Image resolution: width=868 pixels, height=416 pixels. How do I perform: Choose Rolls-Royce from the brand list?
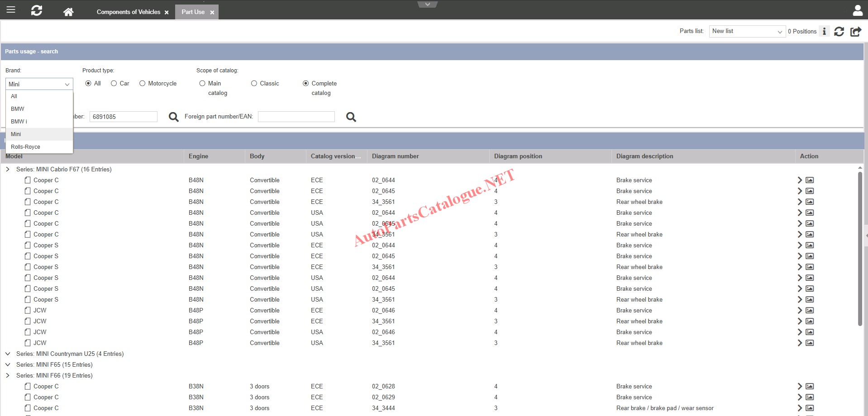point(26,147)
